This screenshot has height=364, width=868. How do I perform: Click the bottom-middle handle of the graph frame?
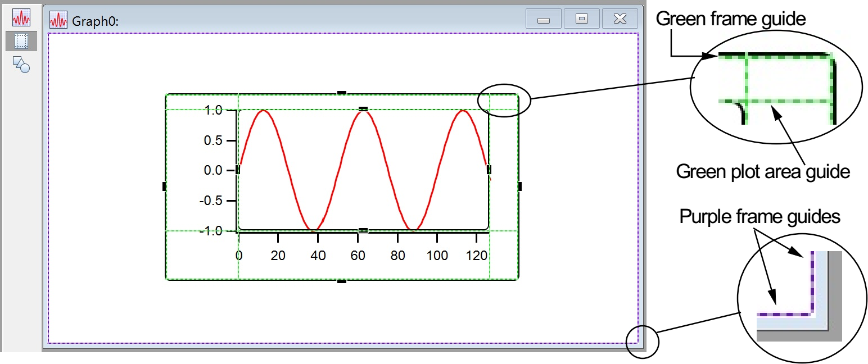click(x=341, y=280)
